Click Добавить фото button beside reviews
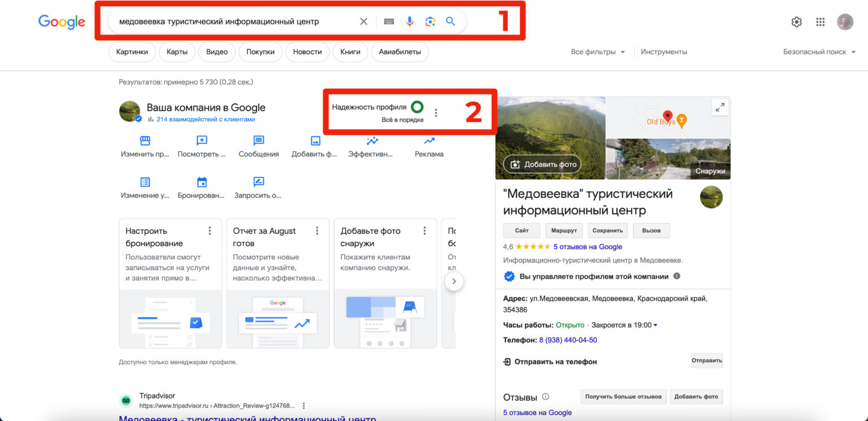The image size is (868, 421). [x=696, y=397]
